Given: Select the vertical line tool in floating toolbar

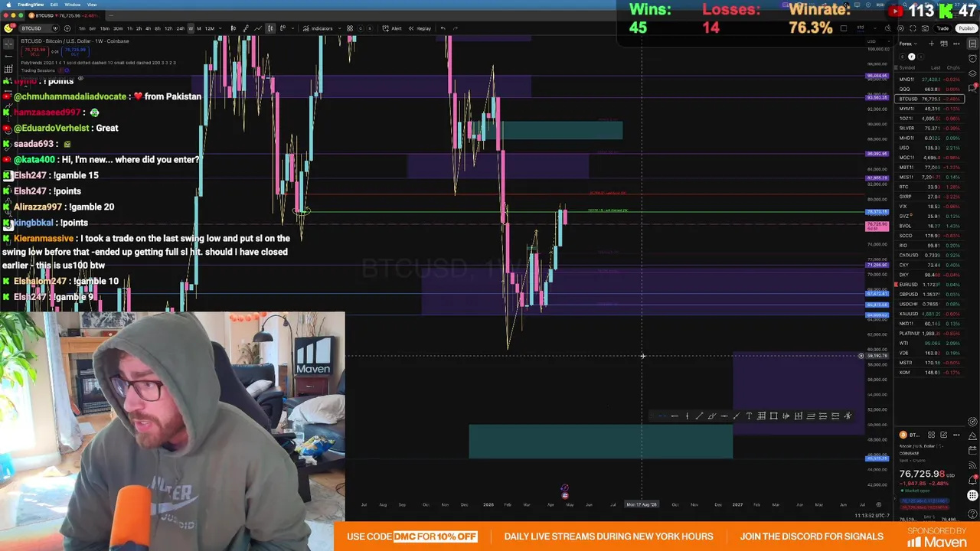Looking at the screenshot, I should pyautogui.click(x=687, y=416).
